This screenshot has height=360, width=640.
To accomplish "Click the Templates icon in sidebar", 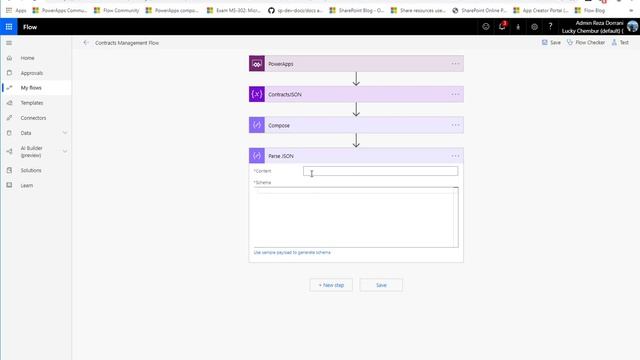I will coord(9,103).
